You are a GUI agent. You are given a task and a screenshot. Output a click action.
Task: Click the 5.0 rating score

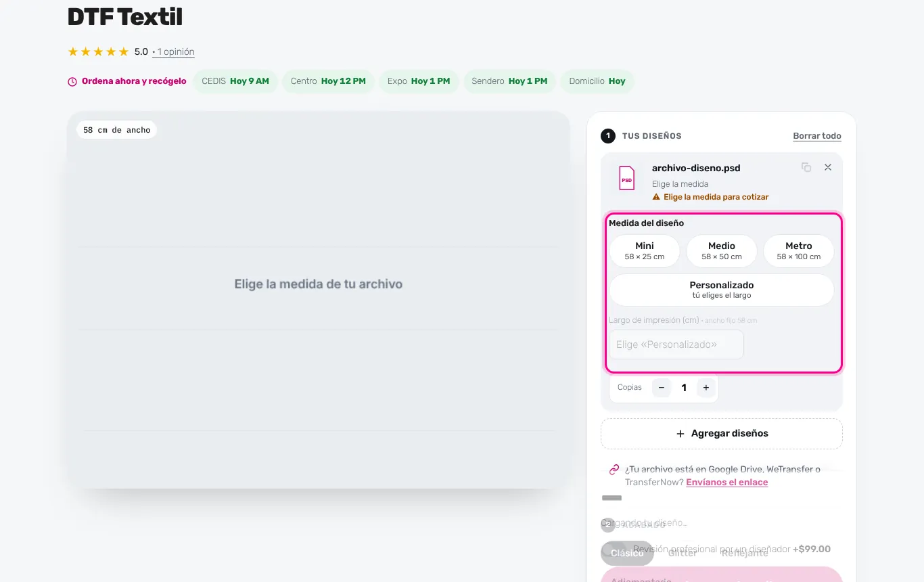point(141,52)
